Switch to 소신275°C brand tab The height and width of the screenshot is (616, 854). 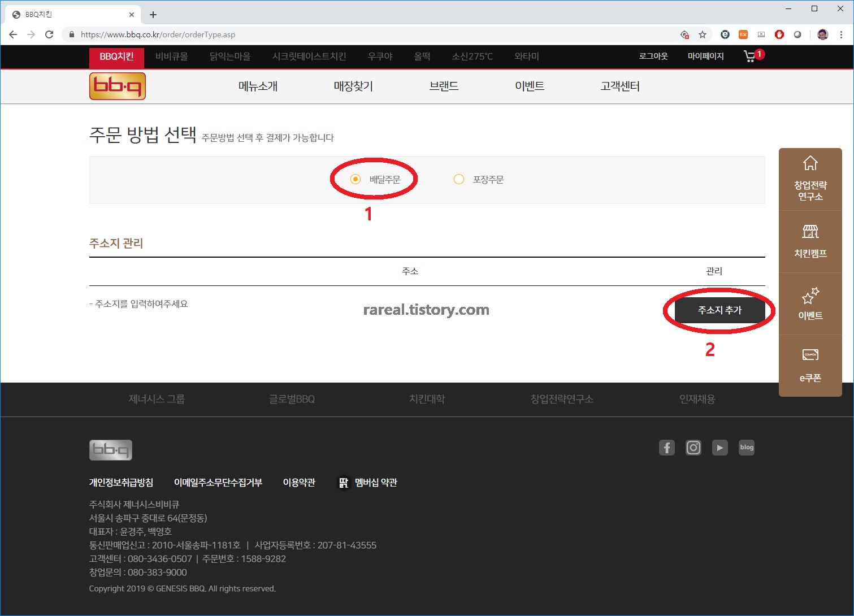(x=472, y=57)
